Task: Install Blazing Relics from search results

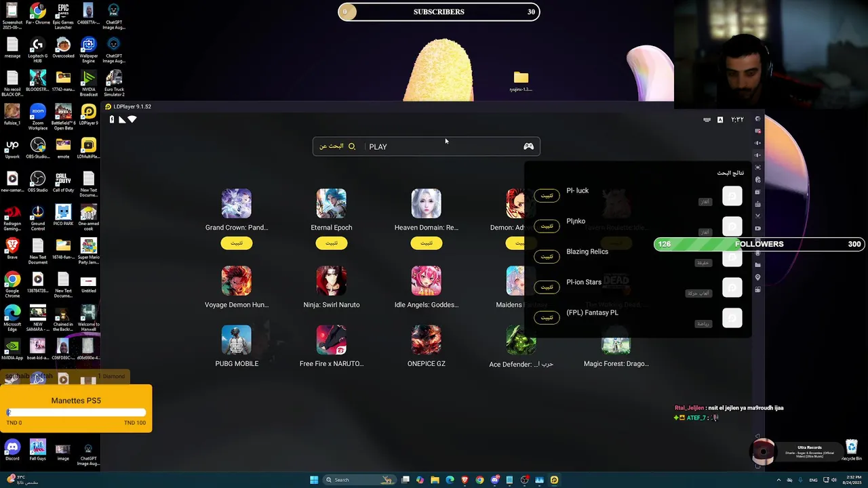Action: tap(547, 256)
